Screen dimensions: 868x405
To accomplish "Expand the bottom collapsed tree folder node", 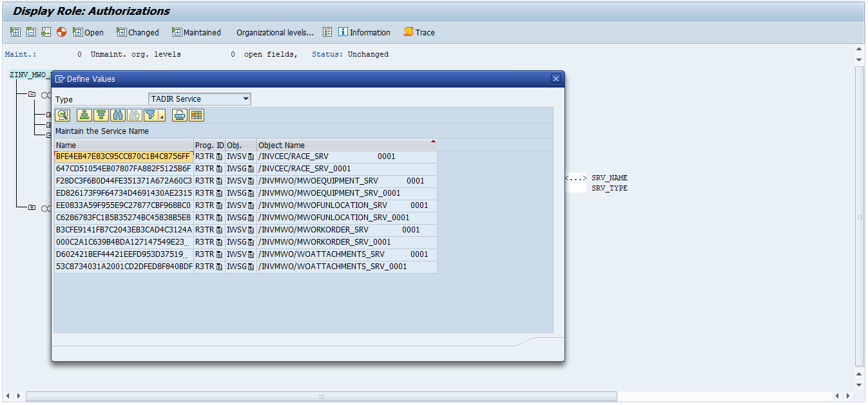I will pos(32,207).
